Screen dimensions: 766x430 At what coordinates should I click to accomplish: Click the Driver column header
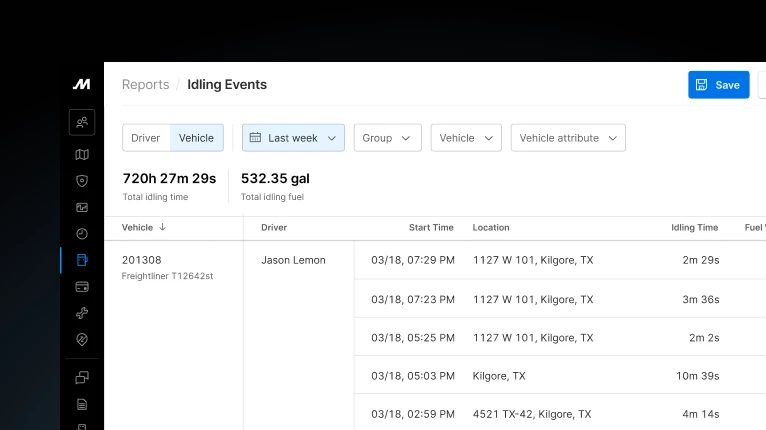pos(274,227)
